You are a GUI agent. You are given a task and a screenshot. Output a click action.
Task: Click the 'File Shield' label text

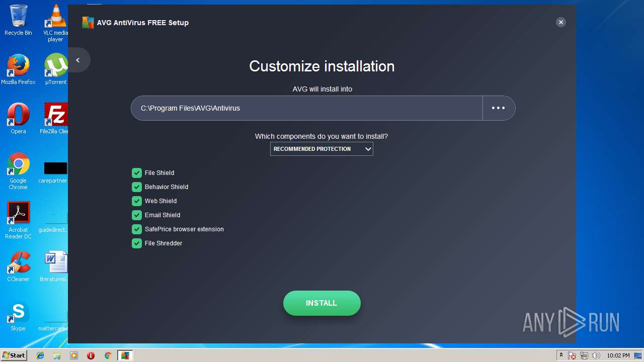pyautogui.click(x=159, y=173)
